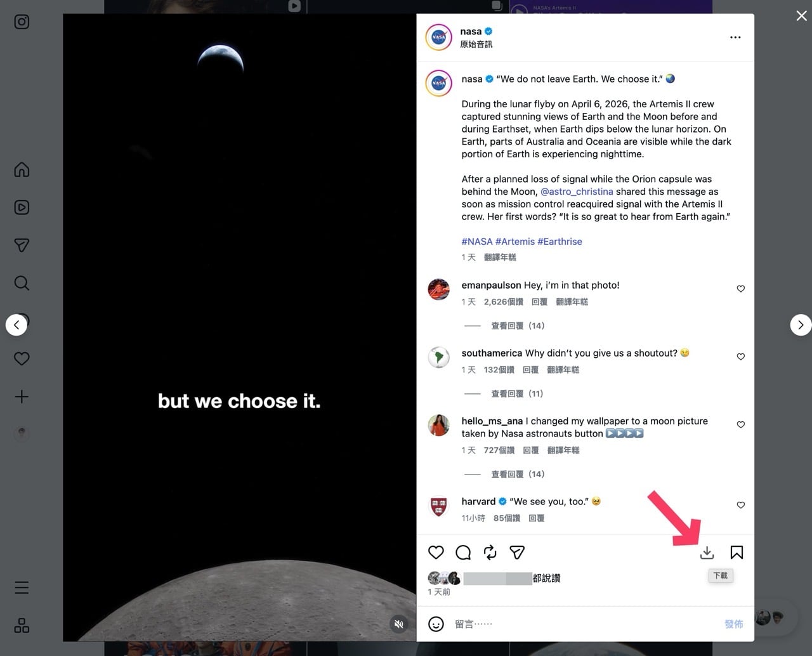Go to the next post arrow

[801, 325]
